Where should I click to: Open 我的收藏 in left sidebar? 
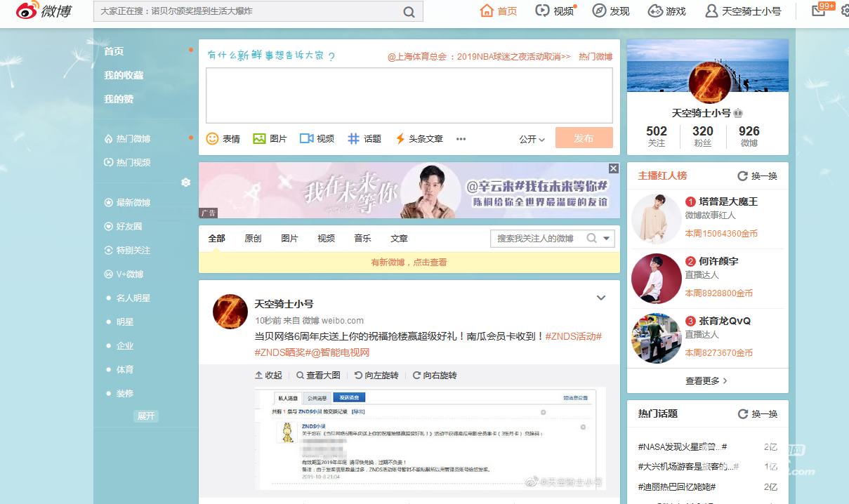click(124, 75)
